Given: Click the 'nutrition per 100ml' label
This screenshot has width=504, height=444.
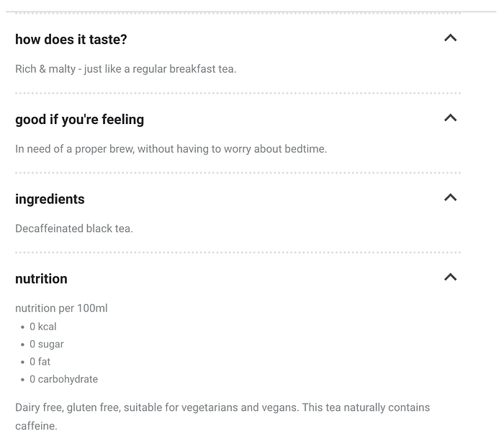Looking at the screenshot, I should [x=61, y=308].
